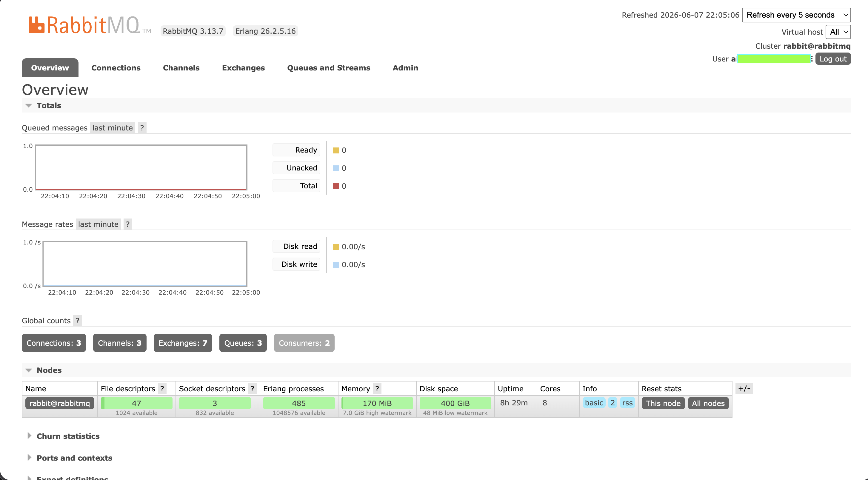Click the Socket descriptors bar showing 3
Screen dimensions: 868x480
[x=215, y=403]
